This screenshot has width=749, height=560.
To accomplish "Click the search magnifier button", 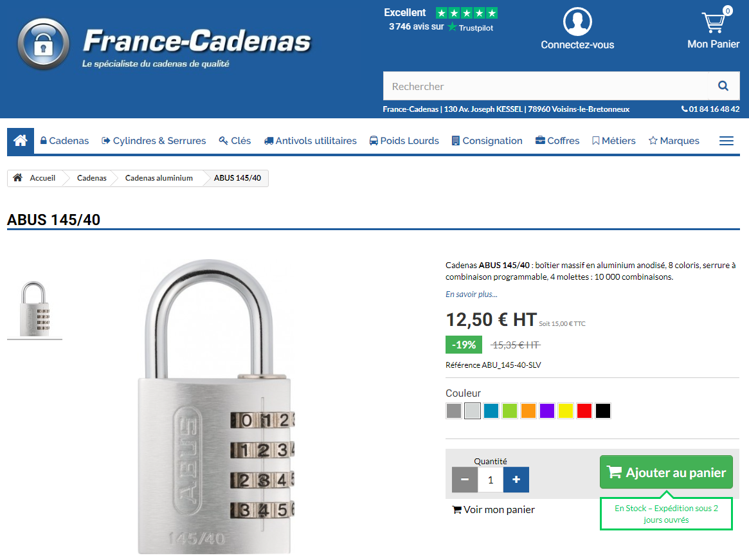I will pyautogui.click(x=723, y=86).
